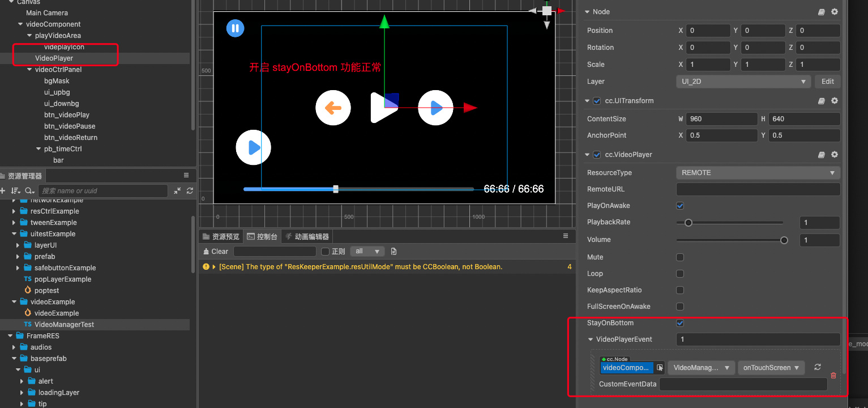The height and width of the screenshot is (408, 868).
Task: Focus the asset search name or uuid field
Action: coord(103,191)
